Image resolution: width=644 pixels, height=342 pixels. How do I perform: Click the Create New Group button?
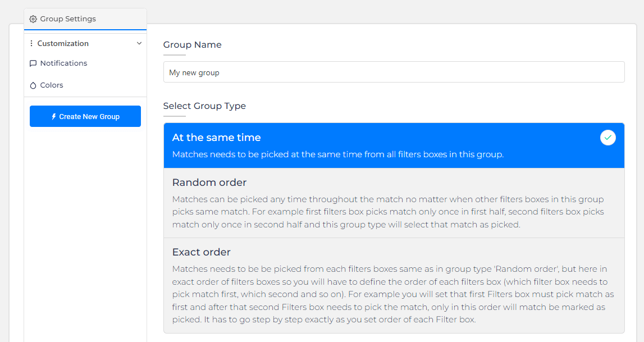click(x=85, y=116)
